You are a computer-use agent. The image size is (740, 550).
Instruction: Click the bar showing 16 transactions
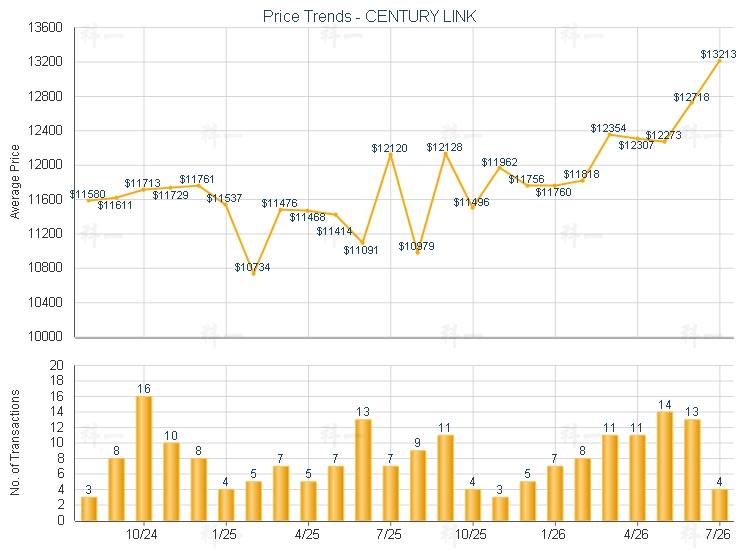(x=143, y=458)
